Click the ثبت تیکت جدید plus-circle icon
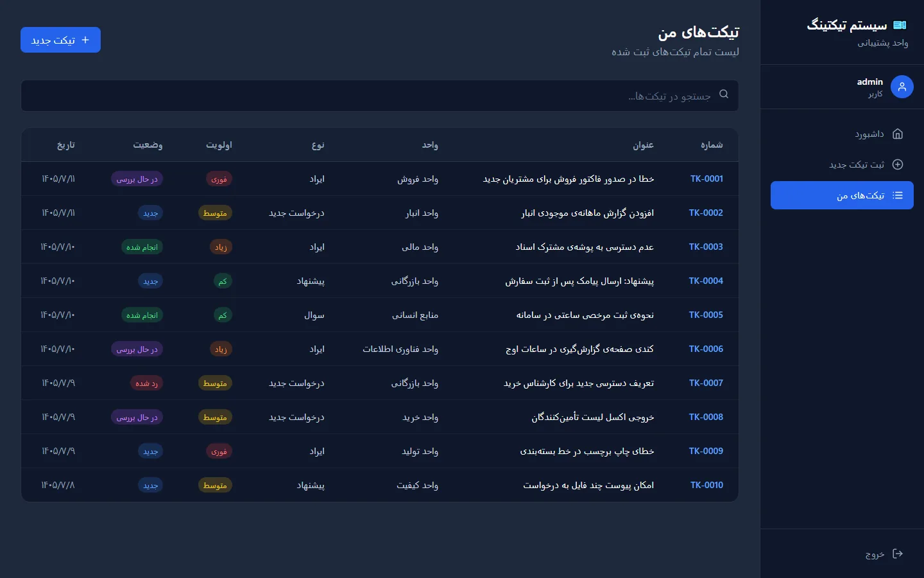The image size is (924, 578). (898, 164)
